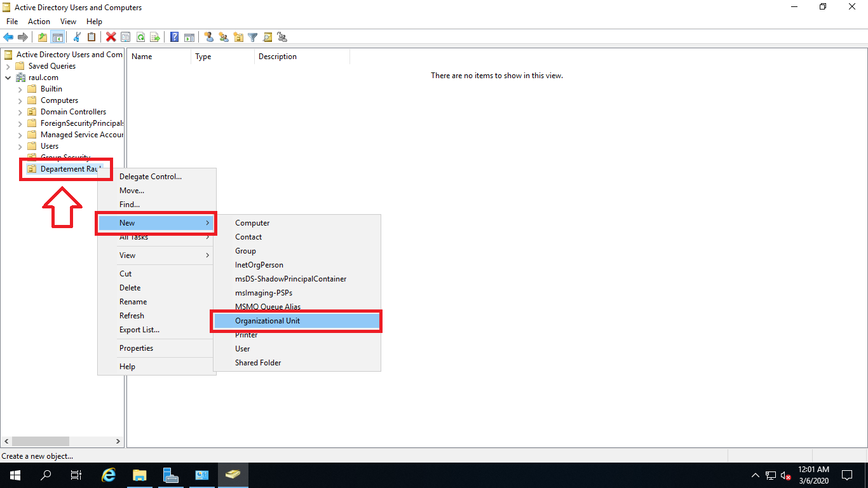Delete selection using the red X icon
Image resolution: width=868 pixels, height=488 pixels.
(111, 36)
